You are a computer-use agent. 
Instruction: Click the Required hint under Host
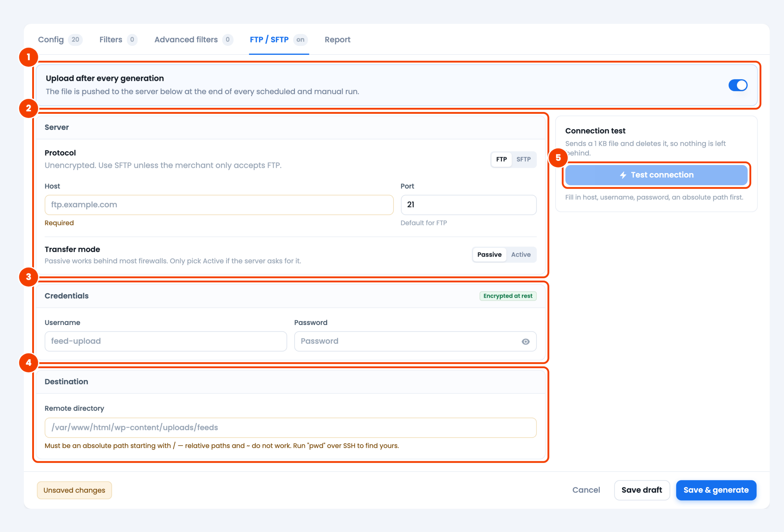tap(59, 223)
